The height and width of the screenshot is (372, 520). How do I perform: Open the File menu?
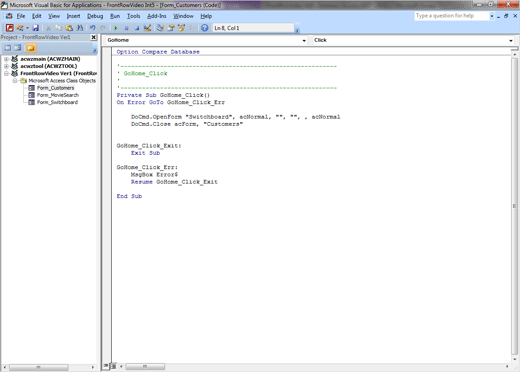click(x=21, y=16)
